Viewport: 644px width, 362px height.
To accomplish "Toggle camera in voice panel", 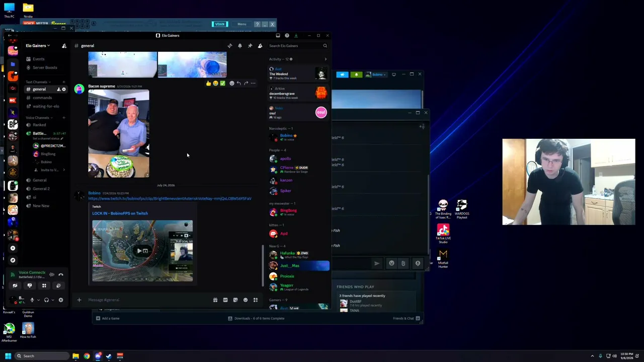I will pos(15,286).
